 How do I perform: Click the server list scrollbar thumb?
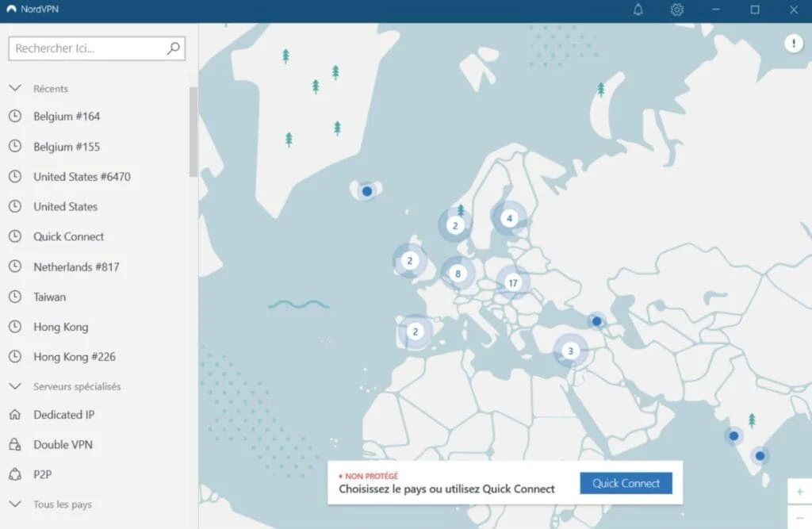pyautogui.click(x=193, y=132)
